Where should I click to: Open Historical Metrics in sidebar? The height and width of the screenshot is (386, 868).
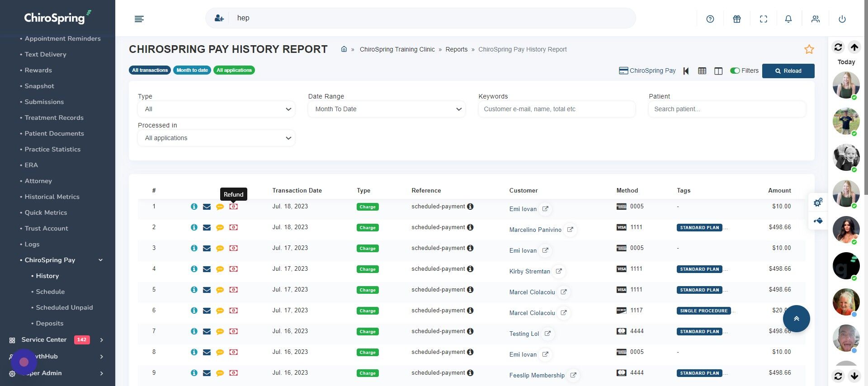(x=52, y=197)
